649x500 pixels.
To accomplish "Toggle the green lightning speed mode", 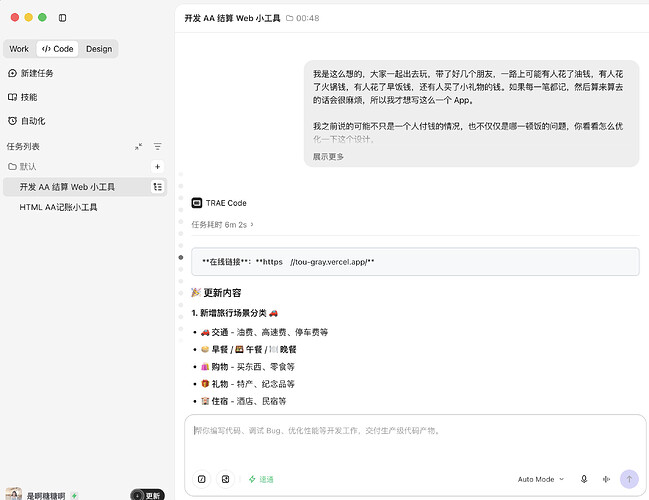I will (261, 479).
